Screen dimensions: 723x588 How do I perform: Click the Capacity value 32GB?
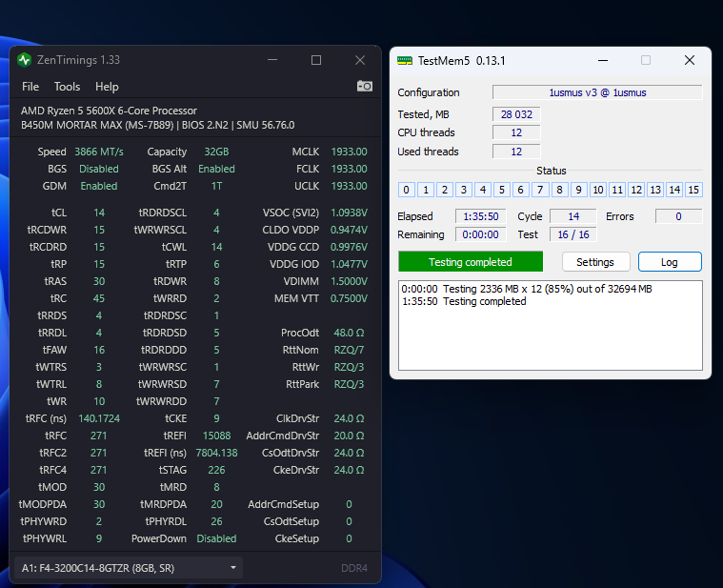pos(216,152)
